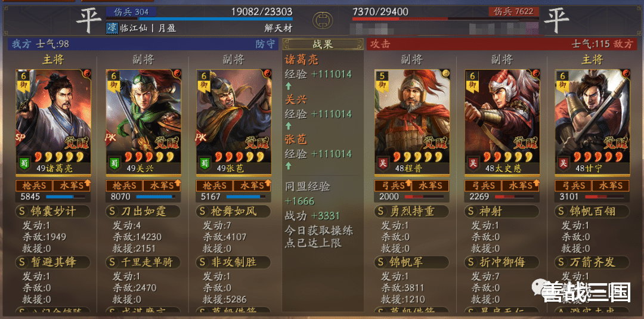Click the green level-up arrow under 诸葛亮 experience
Viewport: 644px width, 319px height.
(x=289, y=86)
